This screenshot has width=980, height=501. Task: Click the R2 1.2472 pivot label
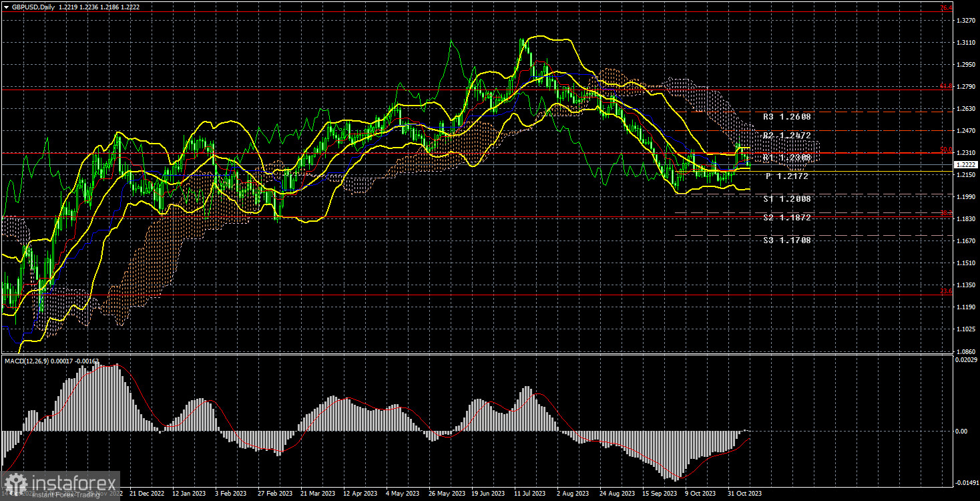coord(787,136)
